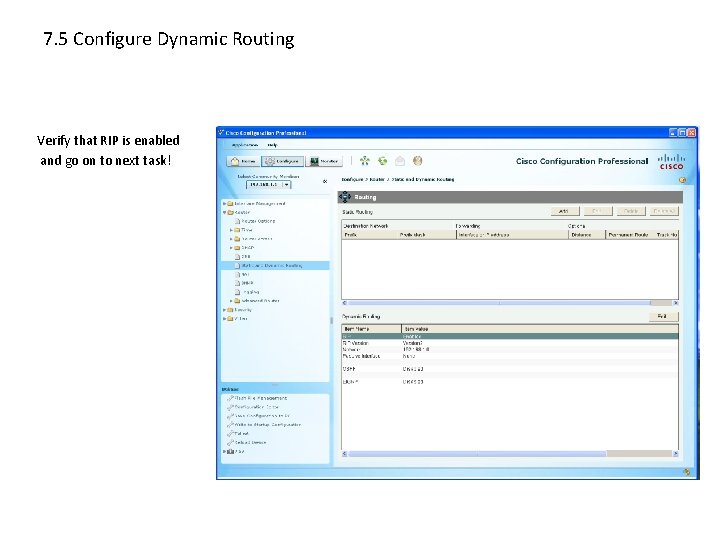Click the Static and Dynamic Routing breadcrumb
Screen dimensions: 720x540
tap(422, 180)
